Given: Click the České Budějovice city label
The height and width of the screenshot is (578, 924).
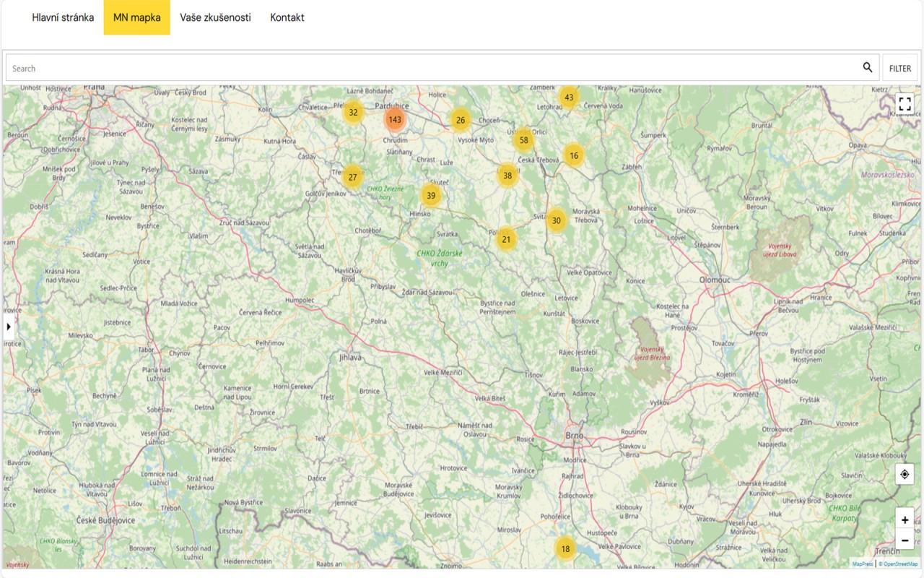Looking at the screenshot, I should [x=106, y=520].
